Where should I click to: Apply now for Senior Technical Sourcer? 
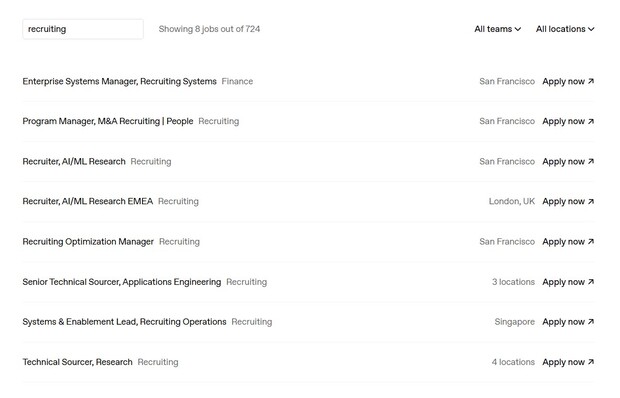coord(568,282)
